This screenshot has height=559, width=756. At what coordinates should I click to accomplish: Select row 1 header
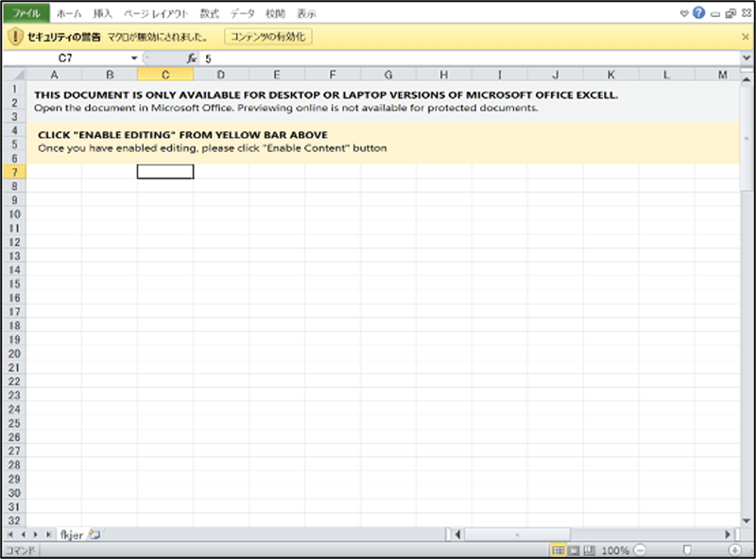(x=14, y=89)
